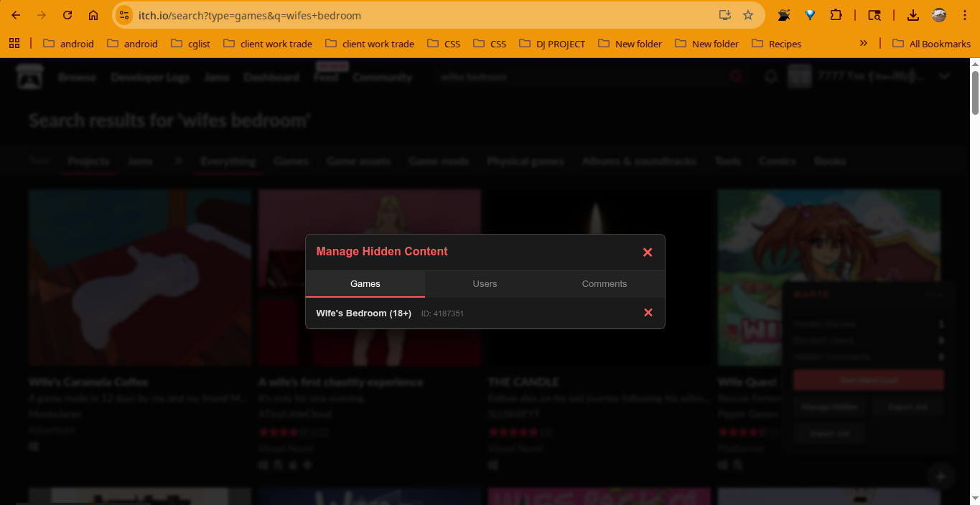Close the Manage Hidden Content dialog
Image resolution: width=980 pixels, height=505 pixels.
pos(648,252)
